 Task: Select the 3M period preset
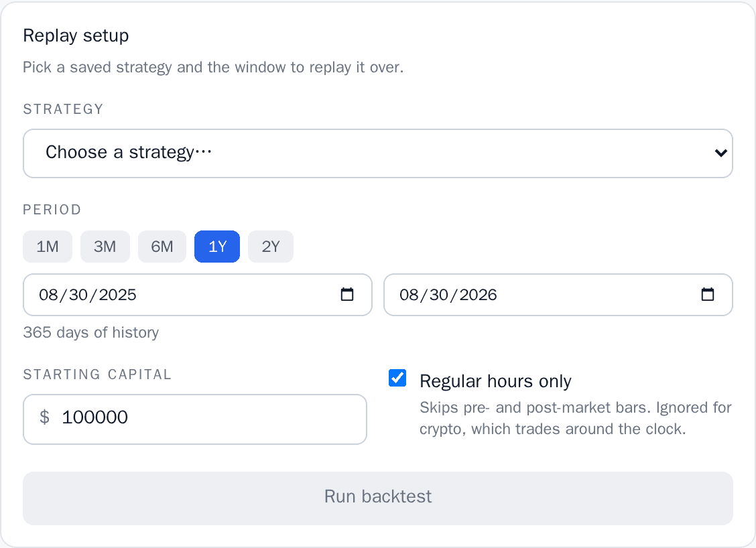point(105,247)
